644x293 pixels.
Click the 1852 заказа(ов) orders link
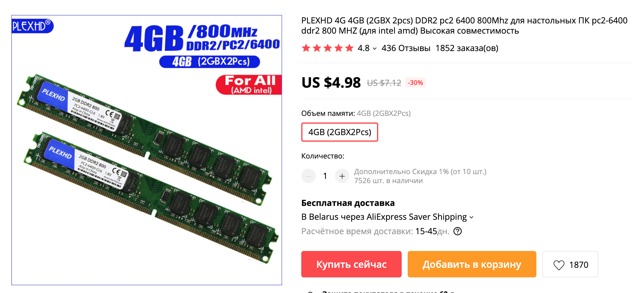point(467,48)
